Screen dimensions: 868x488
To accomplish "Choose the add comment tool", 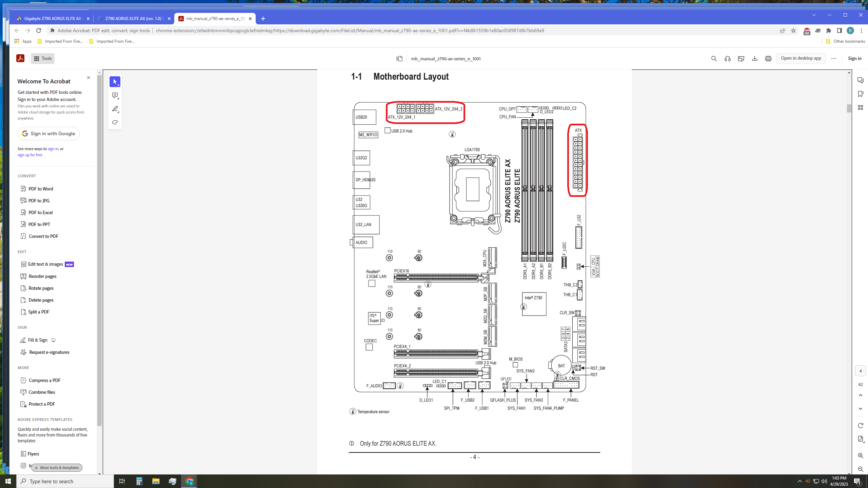I will [x=115, y=96].
